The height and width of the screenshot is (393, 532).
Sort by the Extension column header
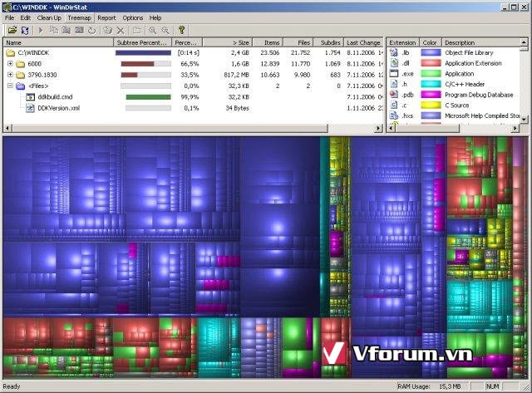pyautogui.click(x=402, y=42)
